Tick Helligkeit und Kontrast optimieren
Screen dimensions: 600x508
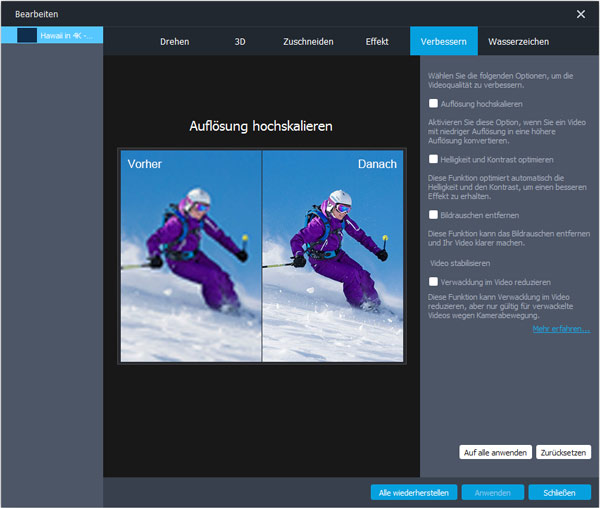(x=432, y=159)
